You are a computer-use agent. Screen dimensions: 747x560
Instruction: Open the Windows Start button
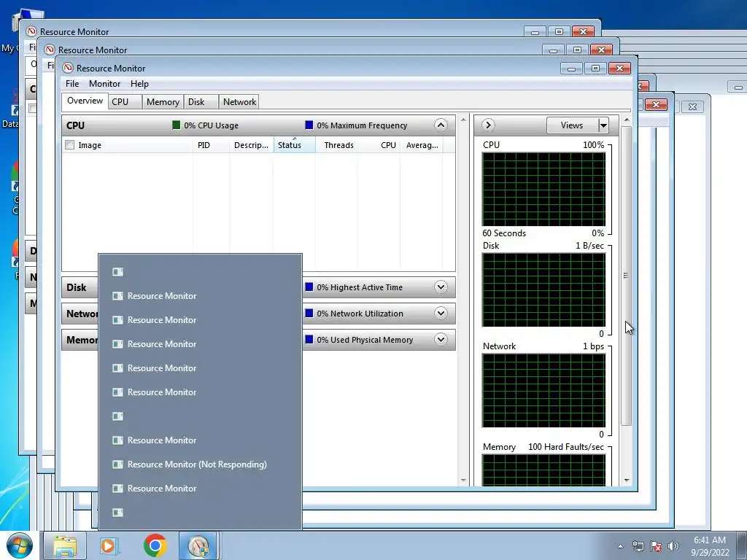[x=19, y=545]
